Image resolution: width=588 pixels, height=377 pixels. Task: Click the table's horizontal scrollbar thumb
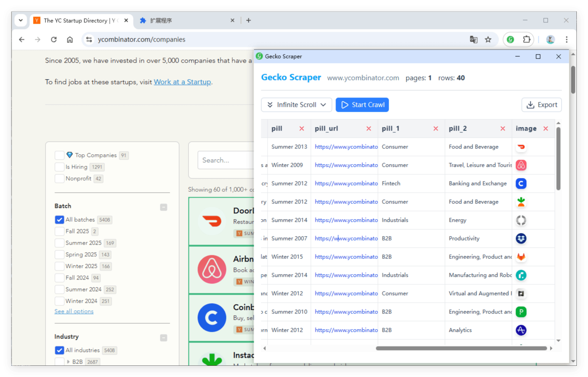coord(462,348)
